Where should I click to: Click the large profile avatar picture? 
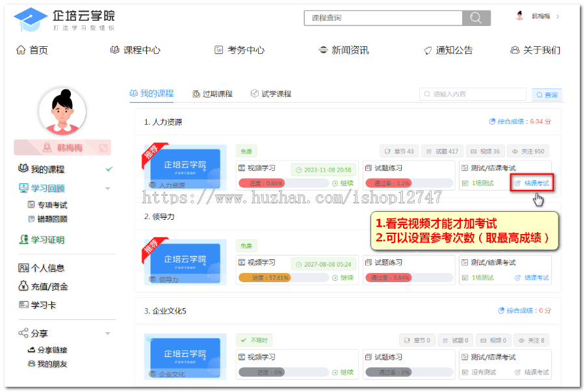pyautogui.click(x=62, y=112)
